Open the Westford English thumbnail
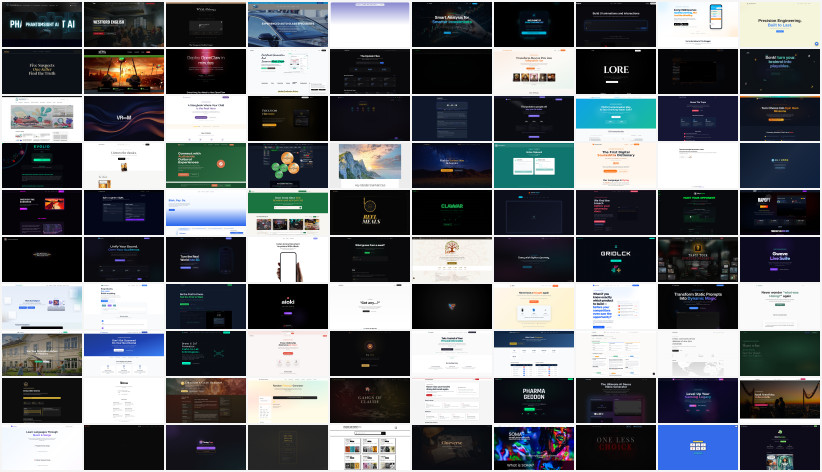Screen dimensions: 822x472 (x=124, y=24)
